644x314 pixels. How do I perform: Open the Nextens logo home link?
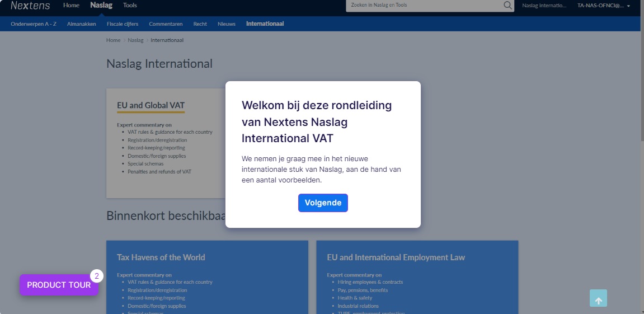click(30, 6)
